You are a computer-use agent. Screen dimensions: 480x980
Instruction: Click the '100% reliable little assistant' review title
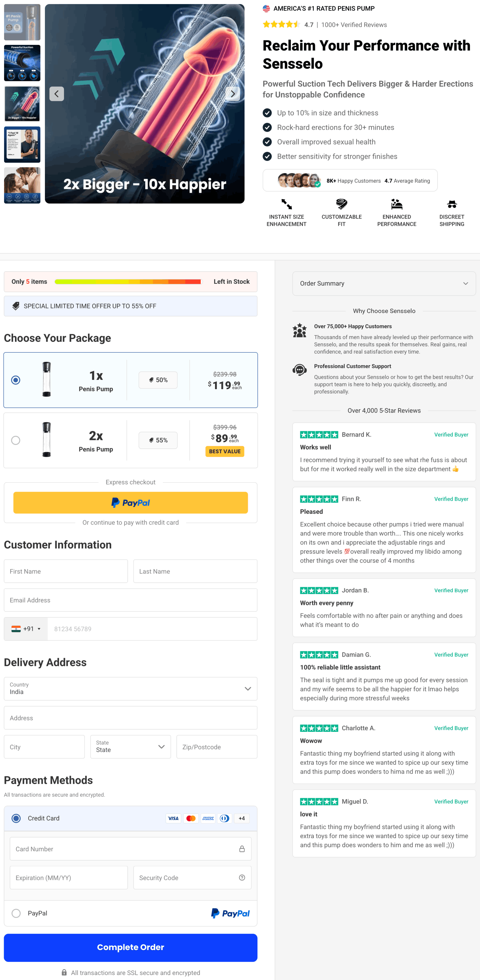[x=340, y=667]
